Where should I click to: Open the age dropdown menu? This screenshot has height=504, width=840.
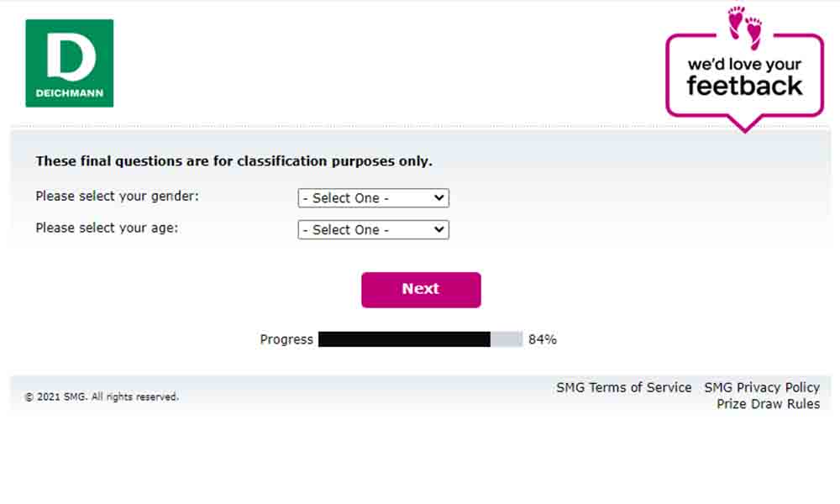point(374,230)
